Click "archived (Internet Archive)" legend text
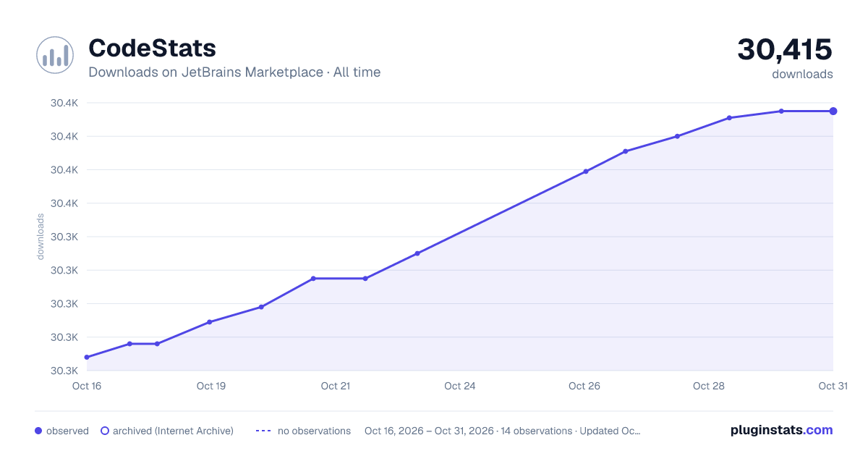The width and height of the screenshot is (868, 456). (x=173, y=431)
